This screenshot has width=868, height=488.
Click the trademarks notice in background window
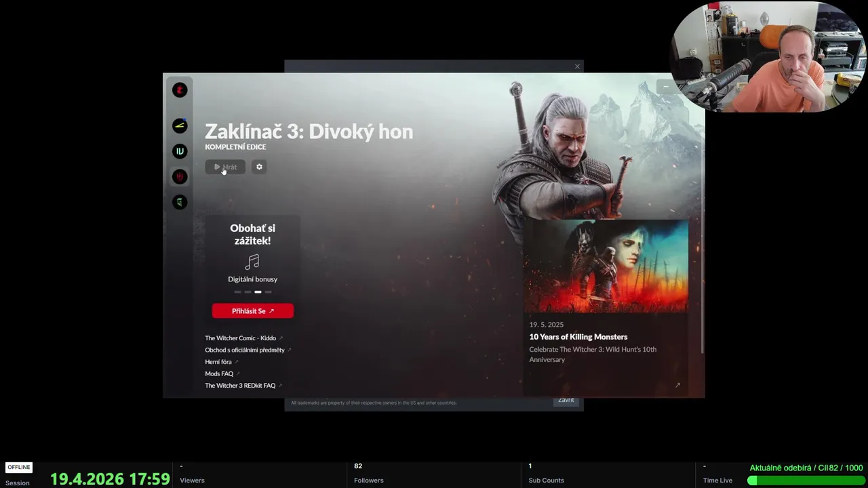[x=374, y=403]
